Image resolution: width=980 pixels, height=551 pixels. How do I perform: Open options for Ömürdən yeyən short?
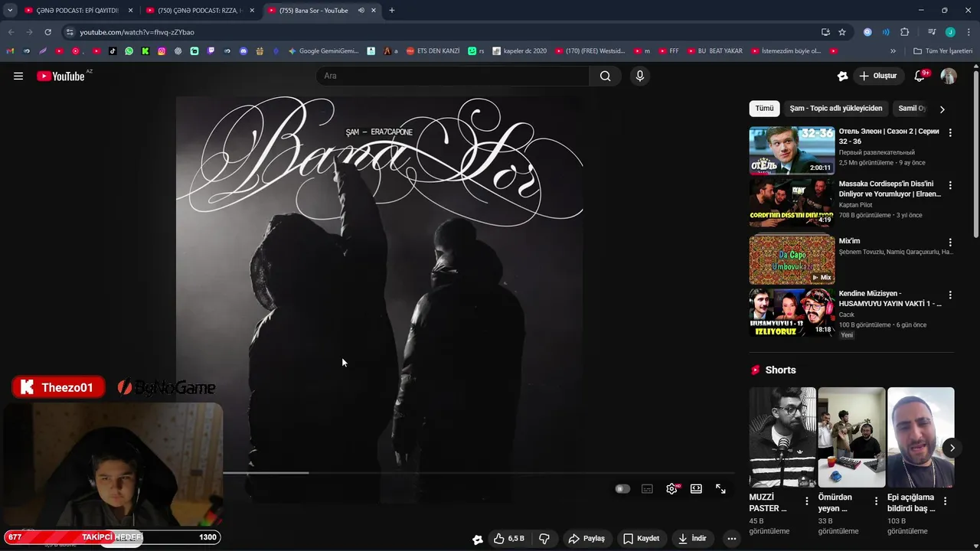pyautogui.click(x=876, y=501)
